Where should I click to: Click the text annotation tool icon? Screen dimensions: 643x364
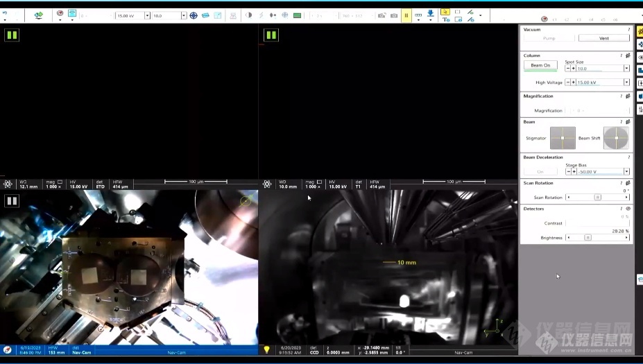click(x=446, y=19)
